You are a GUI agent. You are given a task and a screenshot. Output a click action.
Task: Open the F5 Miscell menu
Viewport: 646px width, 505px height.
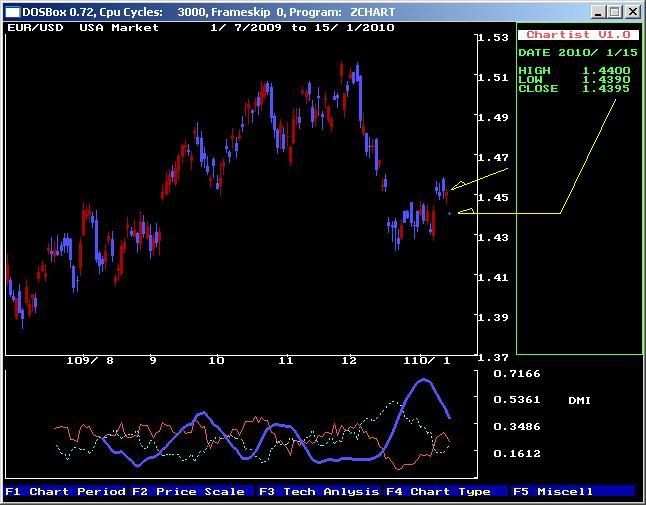pyautogui.click(x=573, y=491)
